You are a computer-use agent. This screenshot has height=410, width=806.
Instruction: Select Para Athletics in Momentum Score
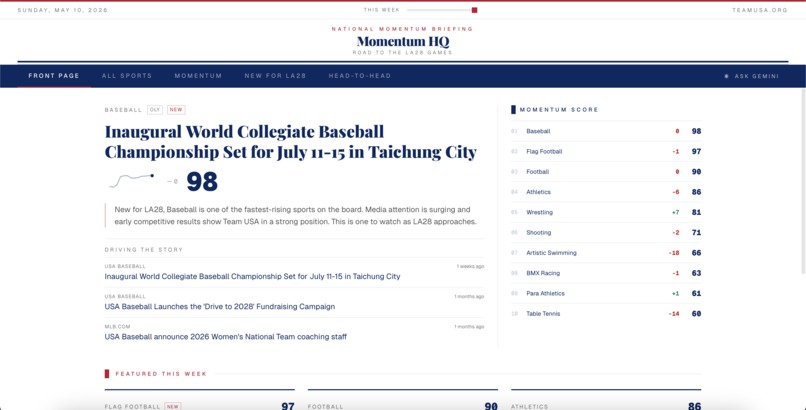click(x=606, y=293)
